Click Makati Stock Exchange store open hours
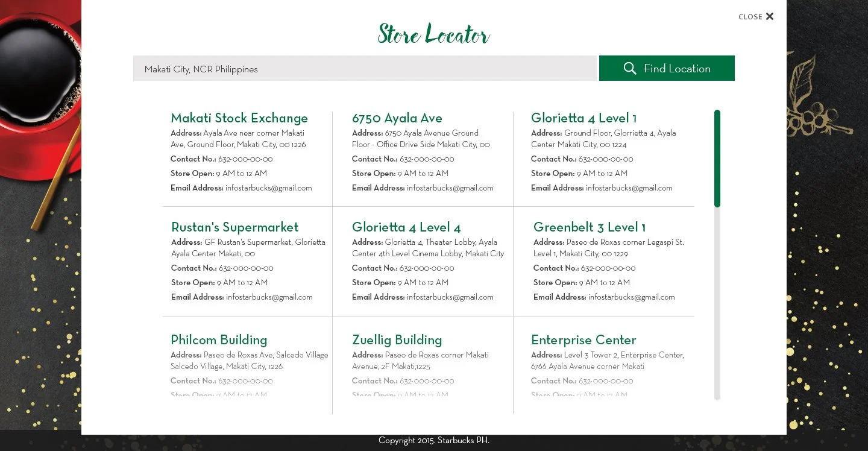Viewport: 868px width, 451px height. [x=219, y=174]
